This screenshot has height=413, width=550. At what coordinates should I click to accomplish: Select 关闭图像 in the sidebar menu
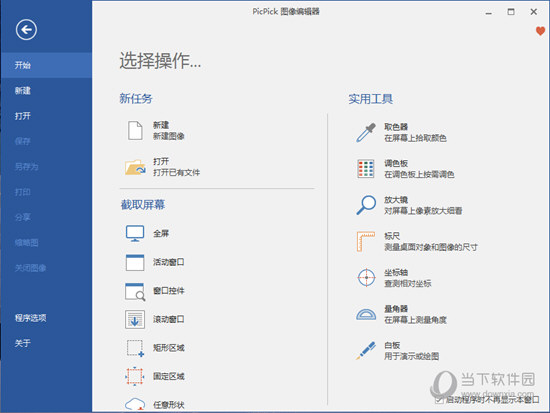[x=46, y=268]
